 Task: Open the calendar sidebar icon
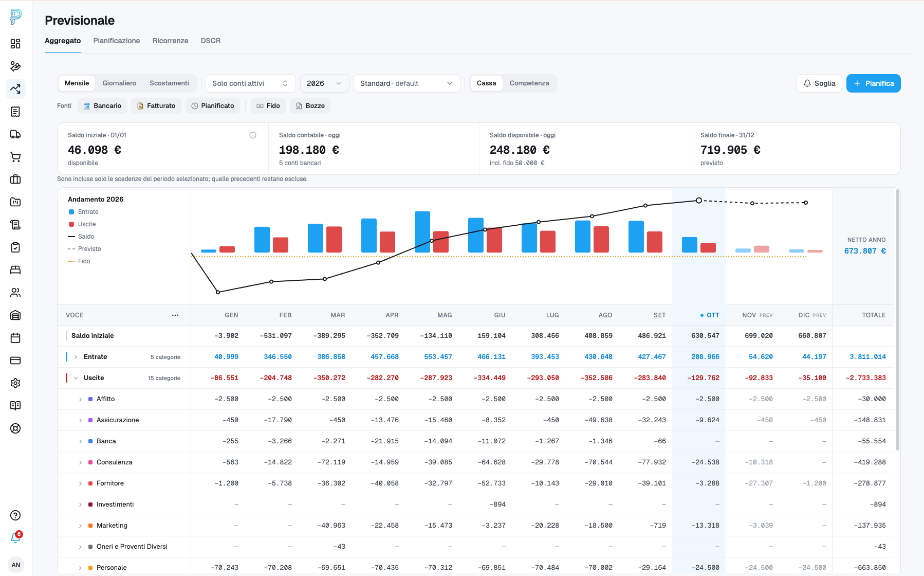15,338
